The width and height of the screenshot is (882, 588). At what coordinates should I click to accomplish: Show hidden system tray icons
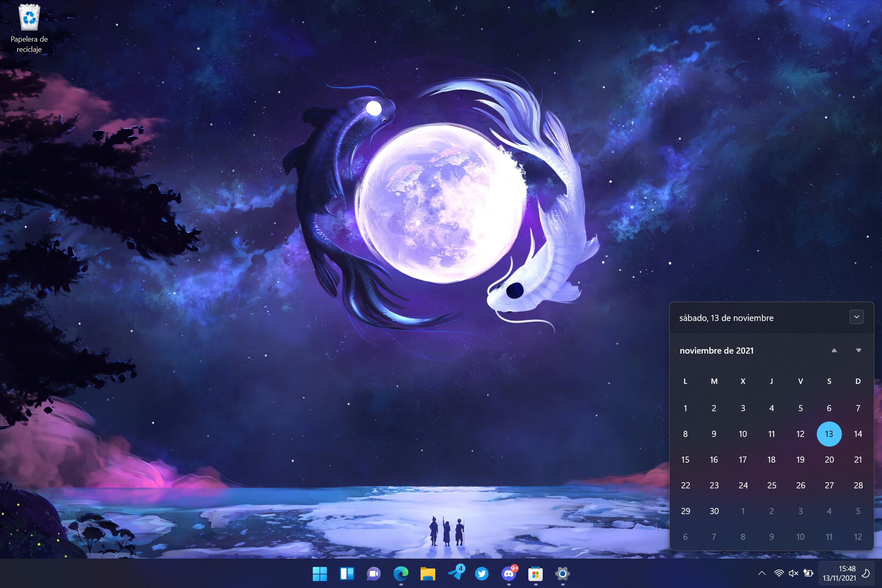pyautogui.click(x=762, y=573)
